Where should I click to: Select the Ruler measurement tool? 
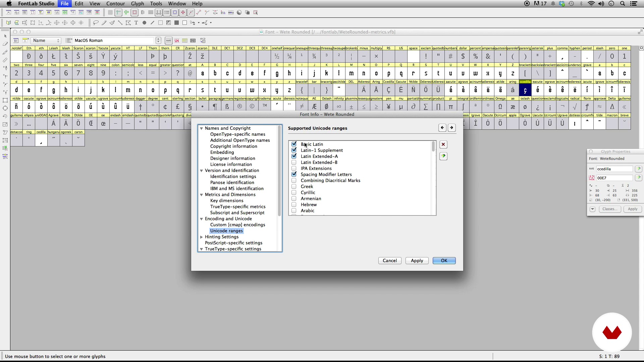coord(5,60)
